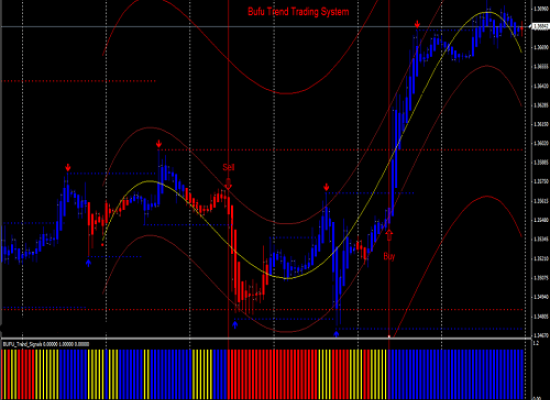This screenshot has height=400, width=550.
Task: Click the red histogram block under the Sell line
Action: click(273, 374)
